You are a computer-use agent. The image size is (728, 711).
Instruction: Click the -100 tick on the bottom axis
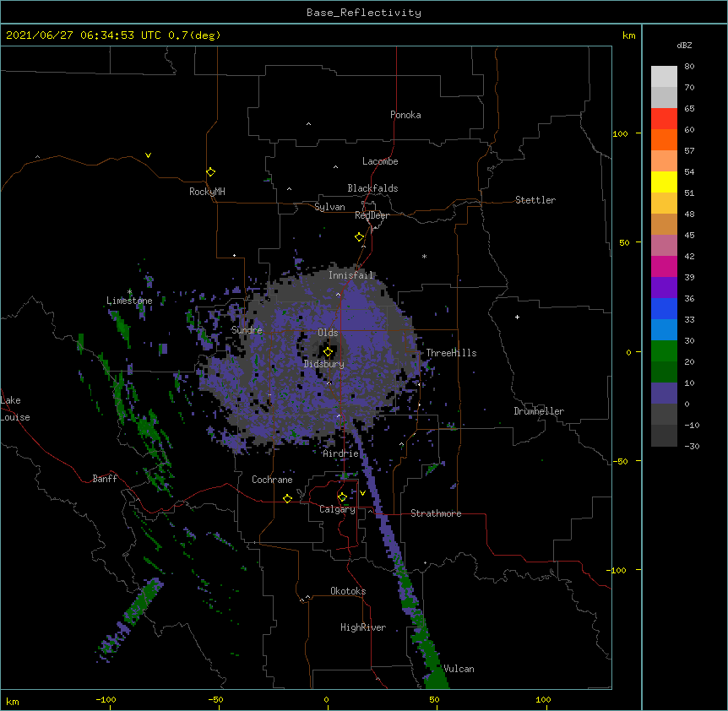coord(106,699)
